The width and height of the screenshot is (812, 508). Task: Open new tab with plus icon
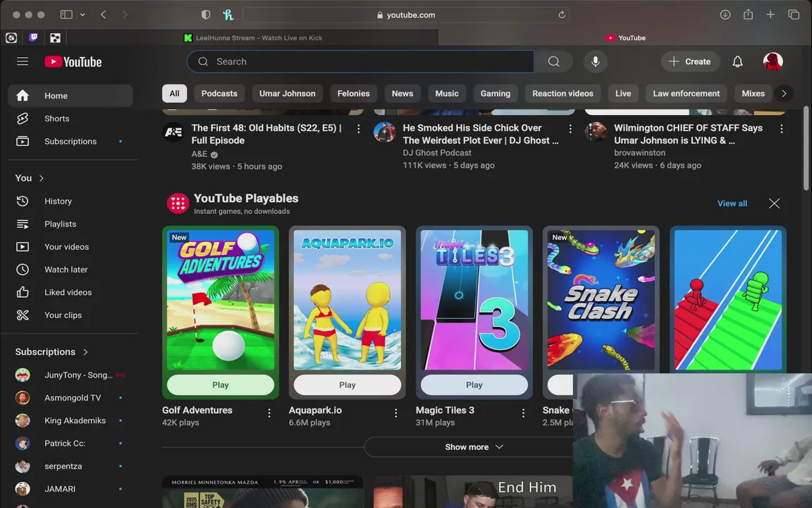(770, 15)
